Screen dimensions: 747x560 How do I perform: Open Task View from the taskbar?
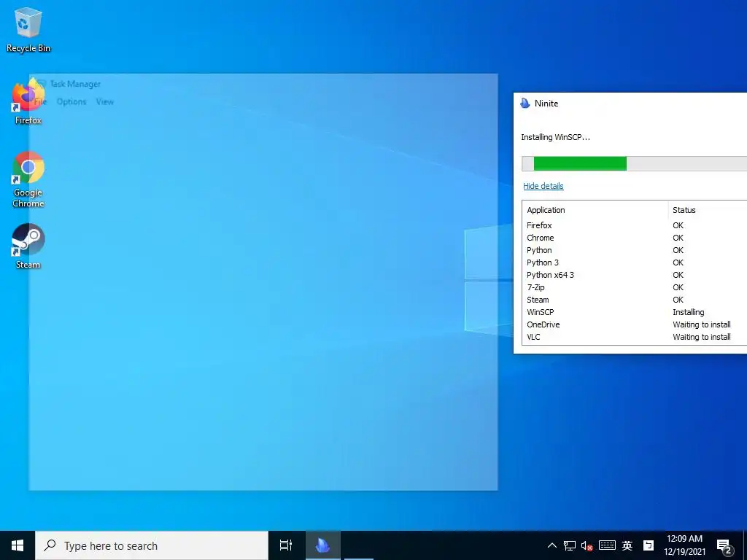(286, 545)
